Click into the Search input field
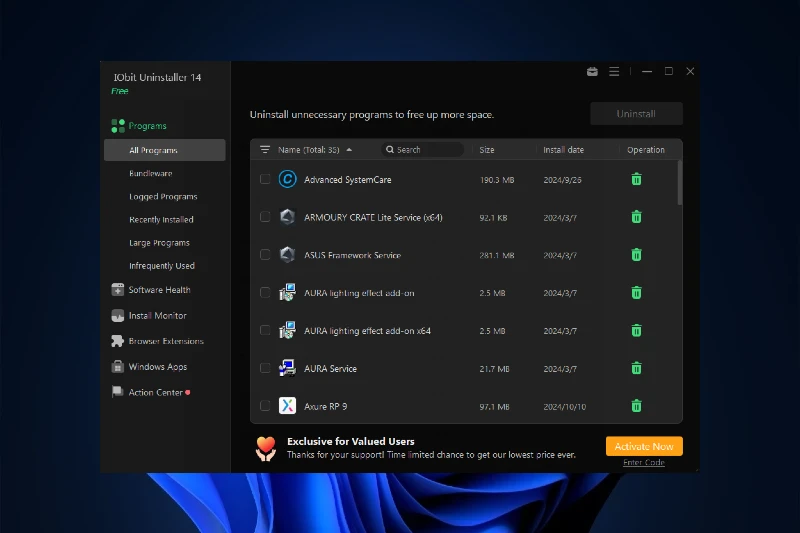The image size is (800, 533). click(x=422, y=149)
